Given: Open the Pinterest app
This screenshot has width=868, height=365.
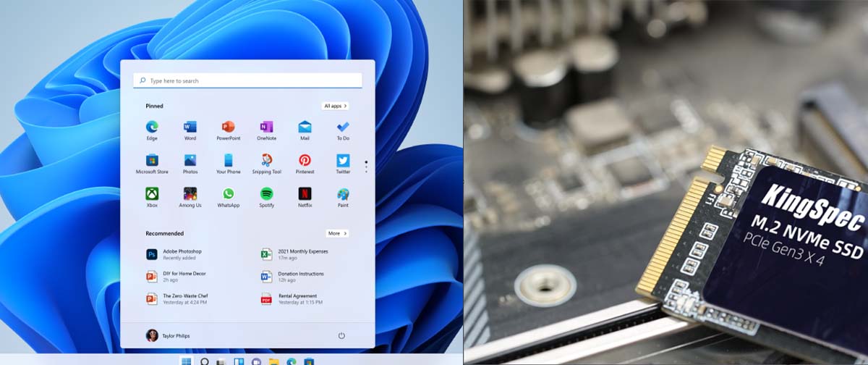Looking at the screenshot, I should [x=305, y=164].
